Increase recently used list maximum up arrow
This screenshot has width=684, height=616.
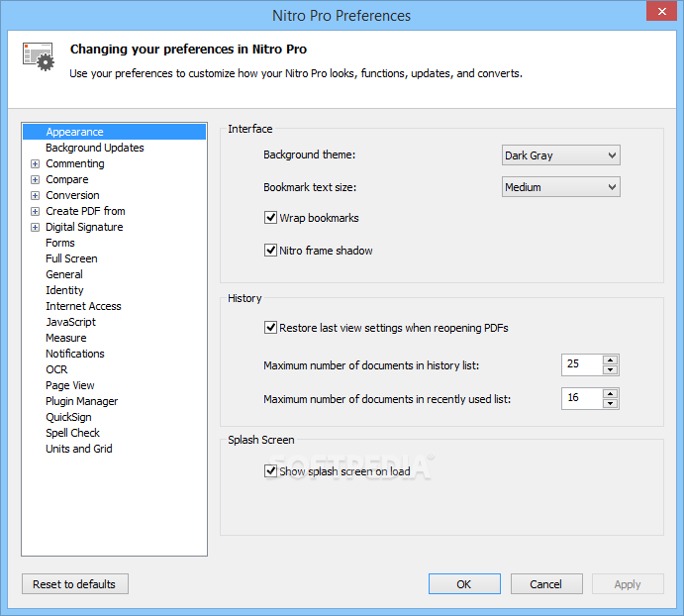[611, 393]
